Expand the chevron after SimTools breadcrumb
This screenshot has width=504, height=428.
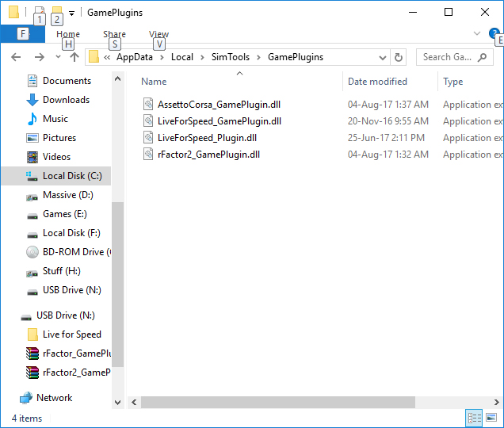pos(258,58)
